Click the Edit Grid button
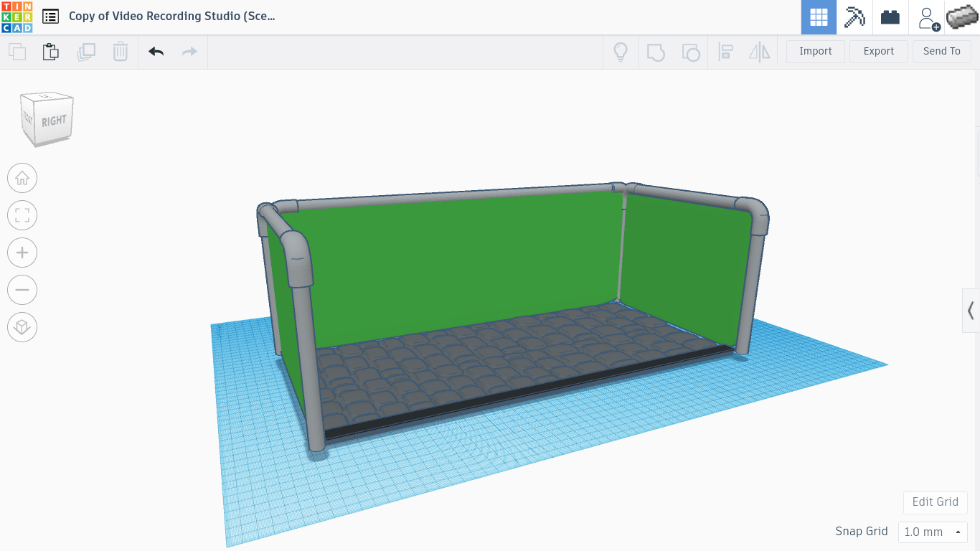The width and height of the screenshot is (980, 551). pyautogui.click(x=936, y=502)
